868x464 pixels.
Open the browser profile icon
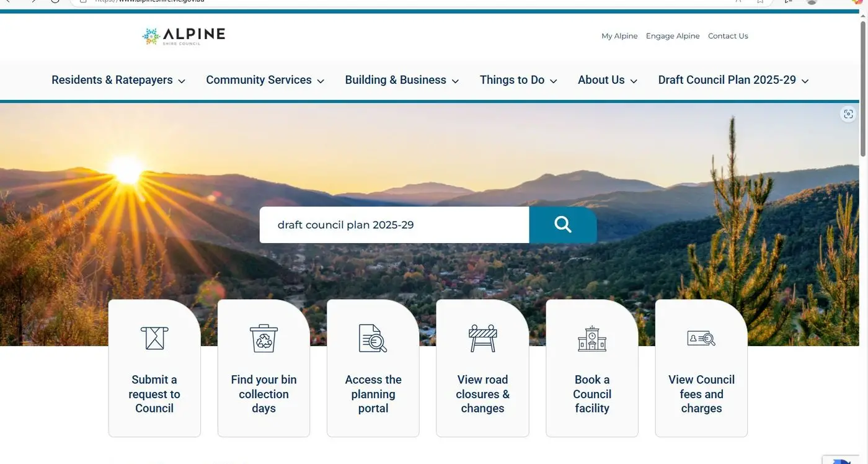[x=811, y=2]
